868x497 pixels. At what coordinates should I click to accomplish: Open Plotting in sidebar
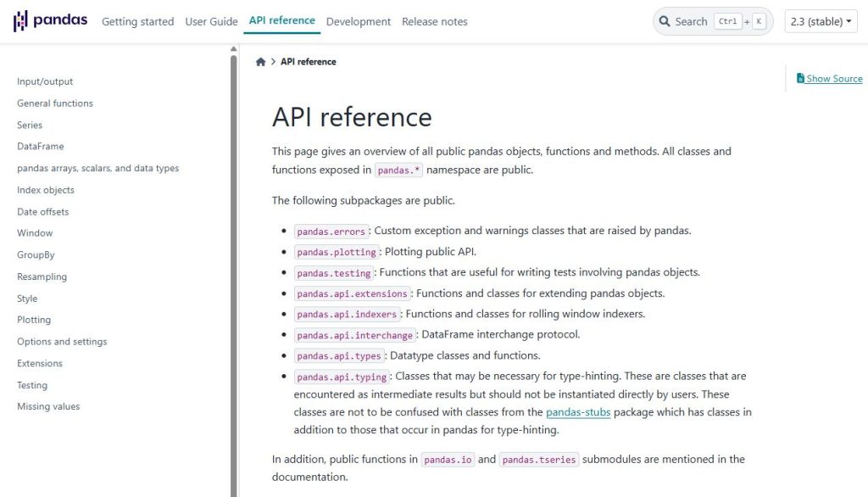click(34, 320)
